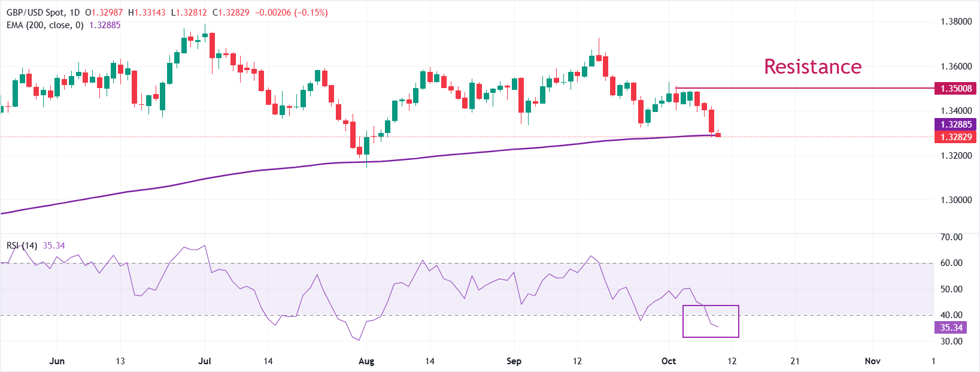The width and height of the screenshot is (980, 372).
Task: Click the RSI (14) indicator legend
Action: [22, 246]
